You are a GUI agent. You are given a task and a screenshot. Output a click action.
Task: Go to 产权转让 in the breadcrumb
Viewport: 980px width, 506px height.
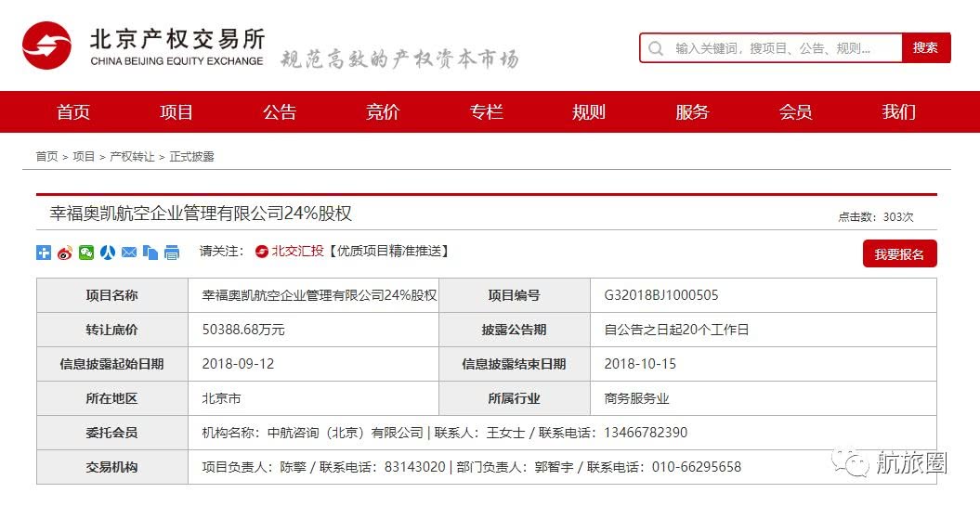132,156
